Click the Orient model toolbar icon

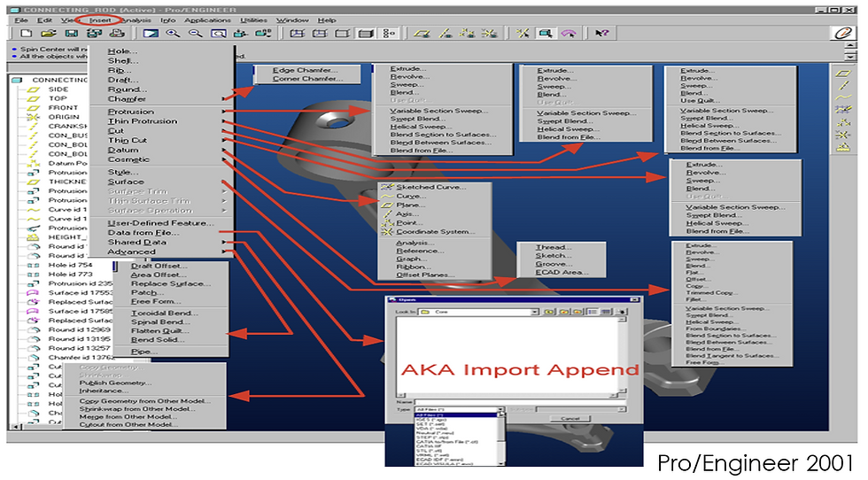(240, 34)
